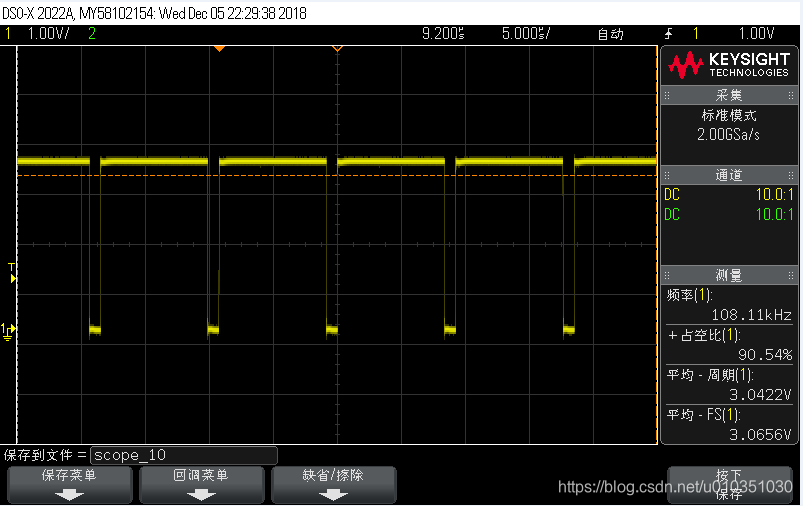
Task: Click the 3.0422V measurement value
Action: (x=760, y=395)
